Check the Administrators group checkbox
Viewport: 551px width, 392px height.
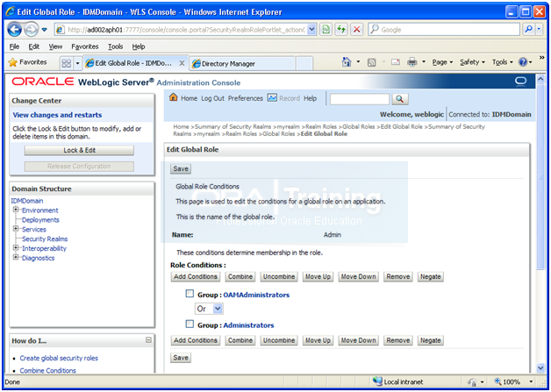(190, 324)
